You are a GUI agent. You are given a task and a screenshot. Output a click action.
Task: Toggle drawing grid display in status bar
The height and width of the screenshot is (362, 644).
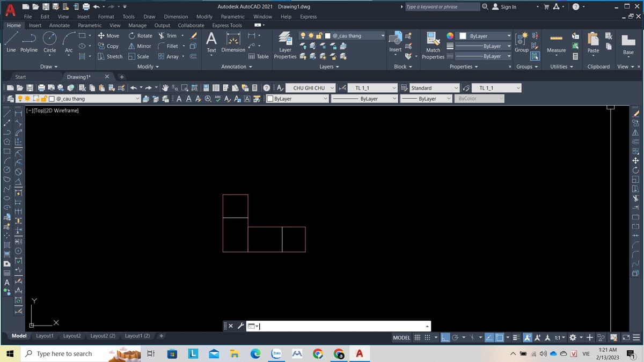[x=418, y=338]
